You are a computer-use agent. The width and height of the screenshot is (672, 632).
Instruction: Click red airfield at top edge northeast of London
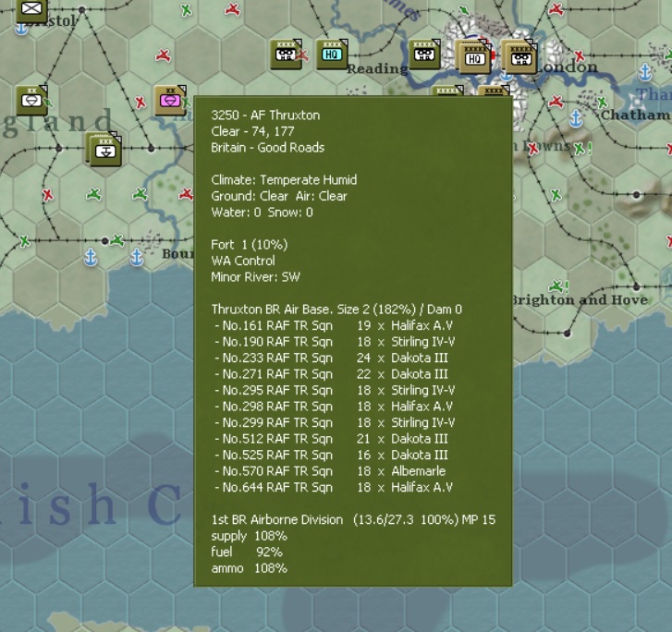556,8
